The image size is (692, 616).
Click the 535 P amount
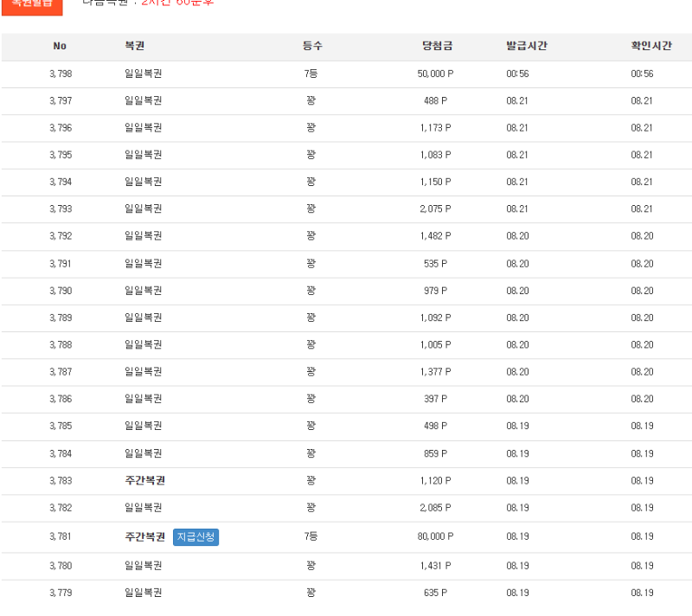pyautogui.click(x=435, y=263)
